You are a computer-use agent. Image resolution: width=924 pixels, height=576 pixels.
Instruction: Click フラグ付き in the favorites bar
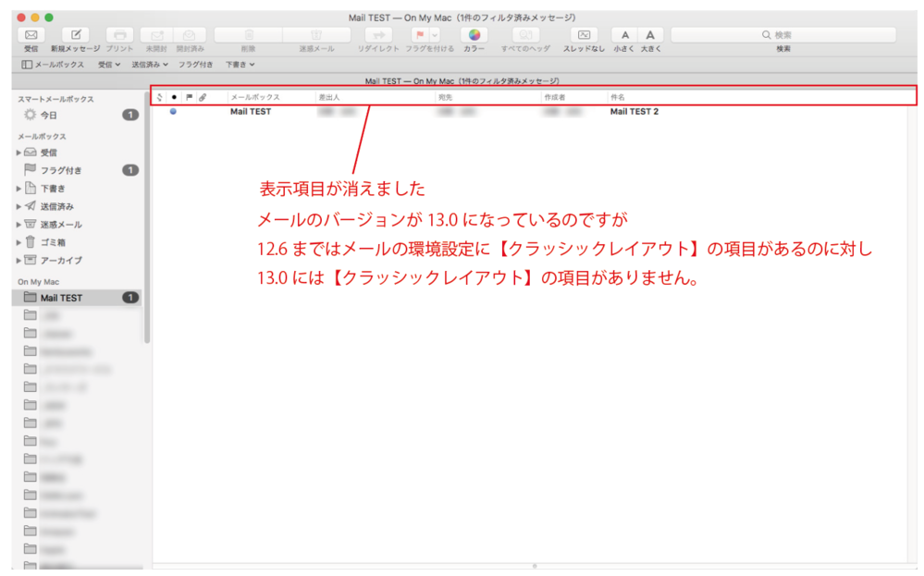[195, 65]
